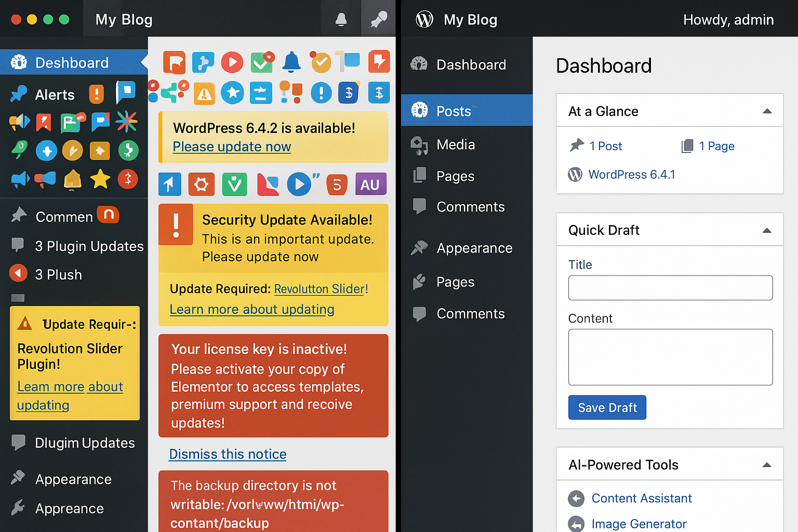Click the orange badge next to Commen
The height and width of the screenshot is (532, 798).
pos(109,215)
